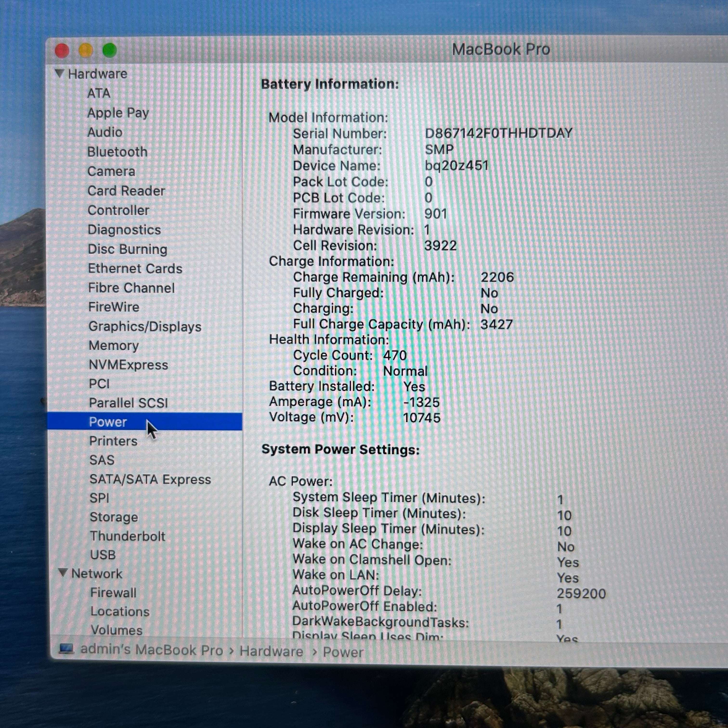
Task: Click Power in the path bar
Action: pos(343,652)
